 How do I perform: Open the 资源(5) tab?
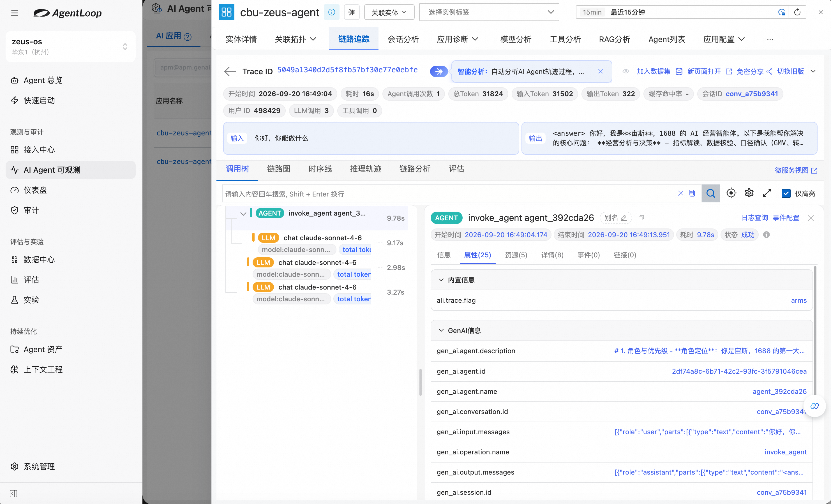point(516,255)
